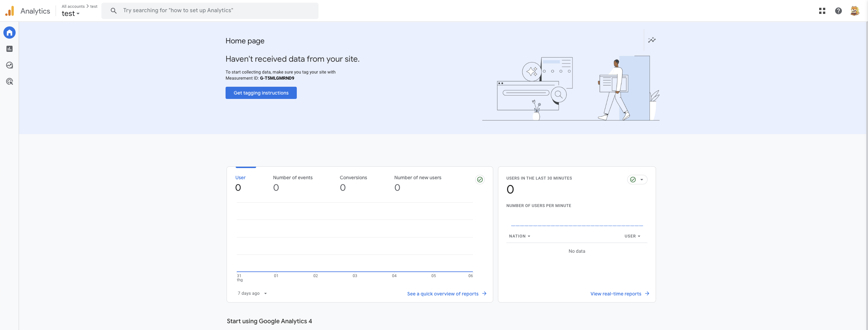
Task: Click the data quality check icon on User card
Action: [x=480, y=180]
